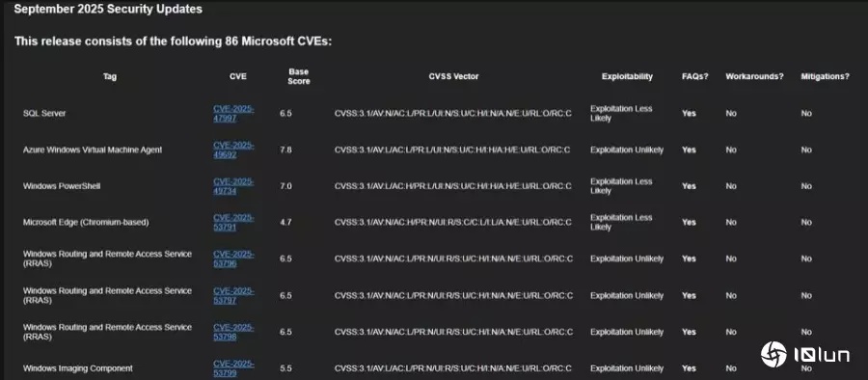Click the September 2025 Security Updates heading

tap(108, 9)
